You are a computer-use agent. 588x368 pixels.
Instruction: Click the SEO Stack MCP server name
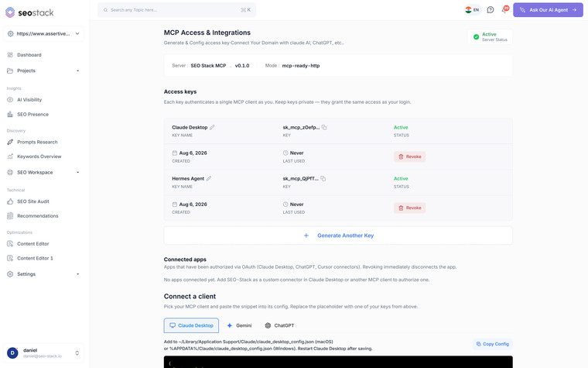(208, 66)
